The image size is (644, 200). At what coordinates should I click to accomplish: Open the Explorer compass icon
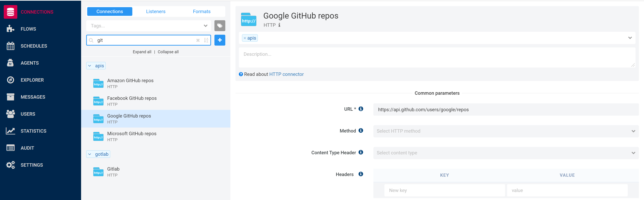pyautogui.click(x=11, y=80)
